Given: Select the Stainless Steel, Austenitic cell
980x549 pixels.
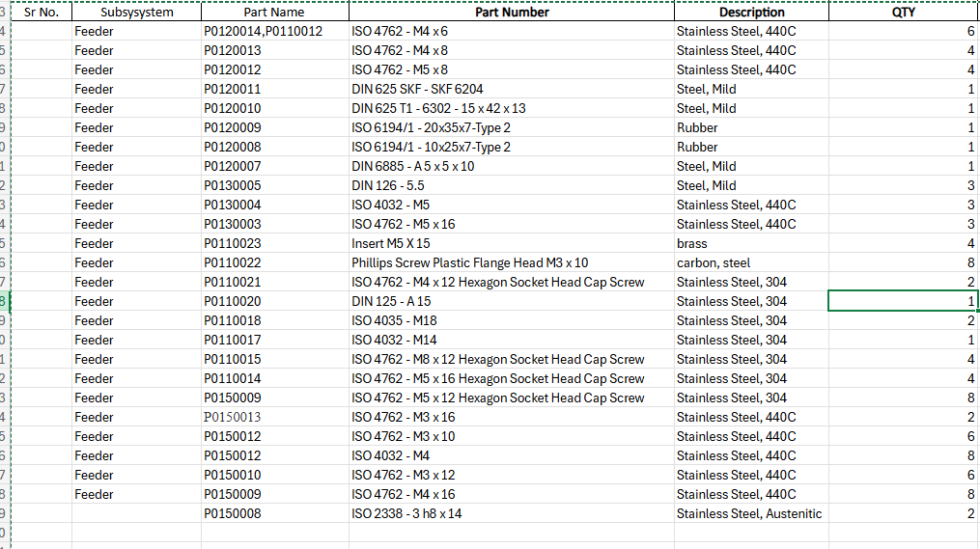Looking at the screenshot, I should (749, 513).
